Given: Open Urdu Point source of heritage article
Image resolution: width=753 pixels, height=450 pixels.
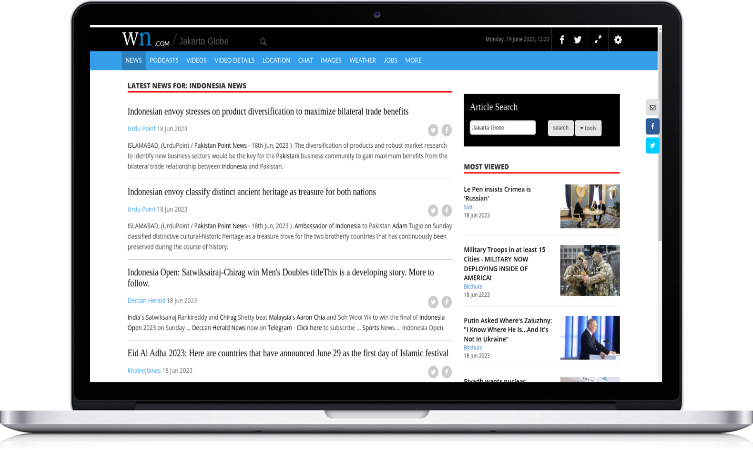Looking at the screenshot, I should (141, 209).
